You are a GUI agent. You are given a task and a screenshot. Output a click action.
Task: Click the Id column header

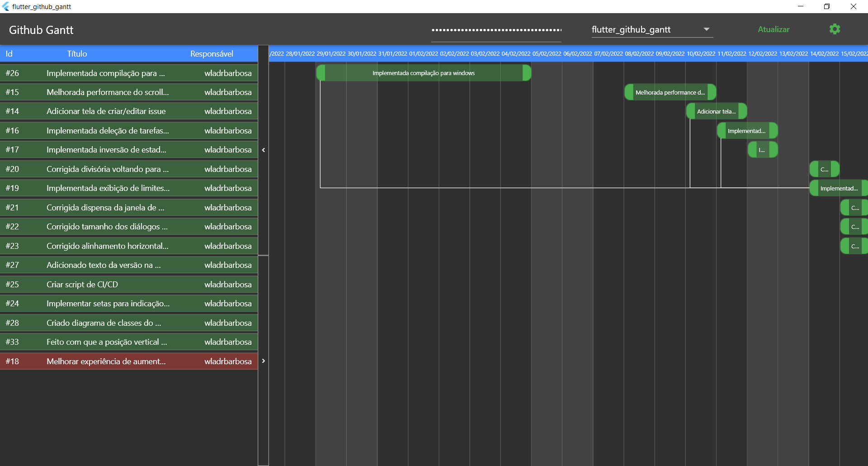(9, 53)
